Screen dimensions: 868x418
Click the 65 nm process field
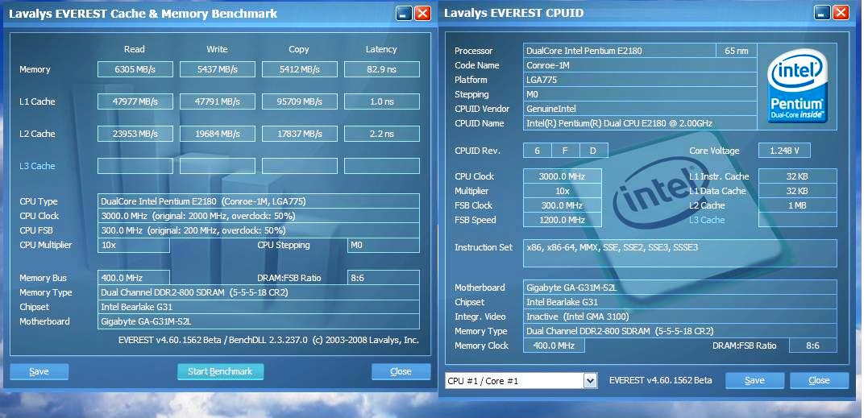pos(737,50)
